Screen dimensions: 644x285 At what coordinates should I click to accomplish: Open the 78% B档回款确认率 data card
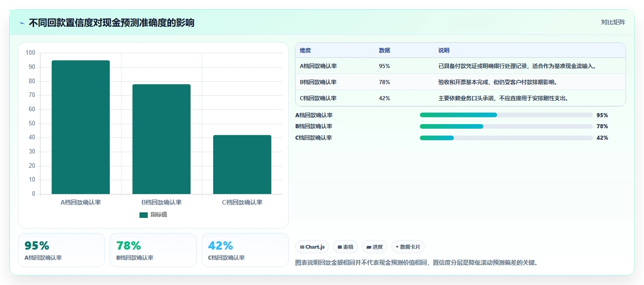(153, 250)
